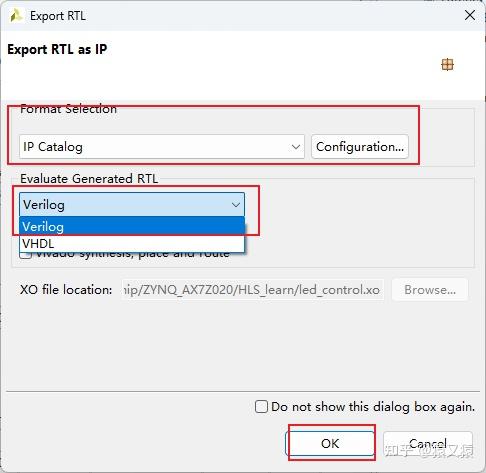
Task: Confirm export with the OK button
Action: coord(330,443)
